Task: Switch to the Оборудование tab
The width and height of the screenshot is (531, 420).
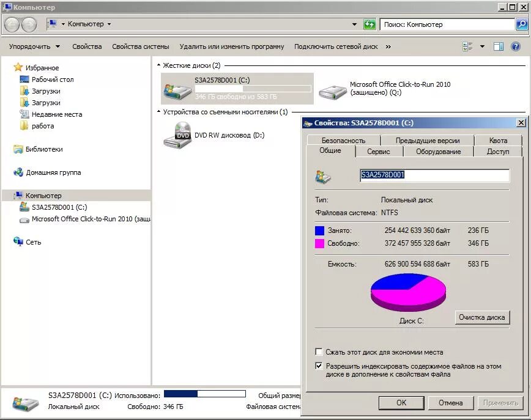Action: (438, 152)
